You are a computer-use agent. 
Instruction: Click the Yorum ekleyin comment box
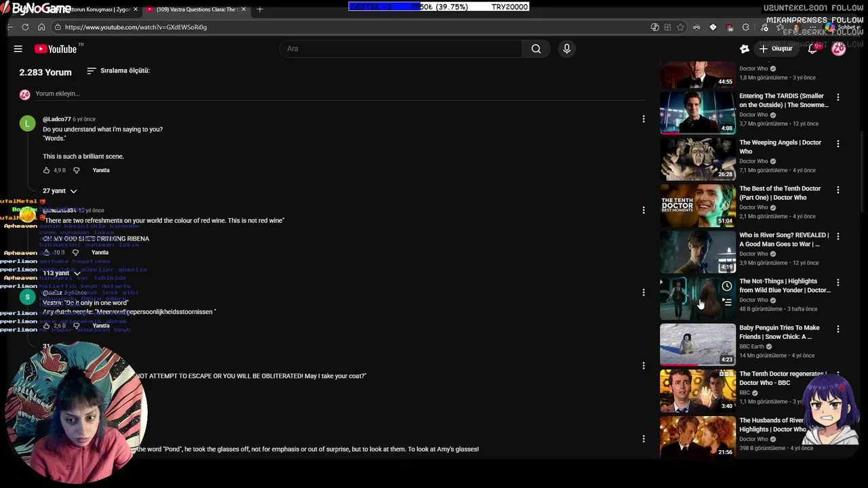tap(339, 94)
